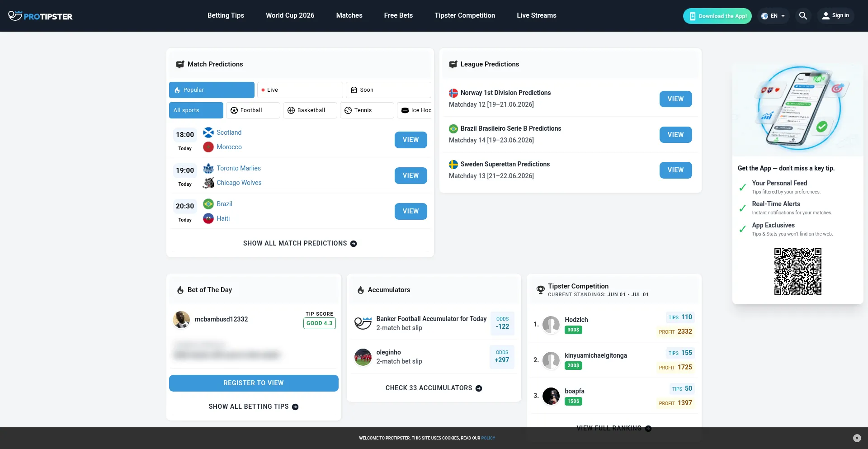Viewport: 868px width, 449px height.
Task: Click the GOOD 4.3 tip score badge
Action: tap(320, 323)
